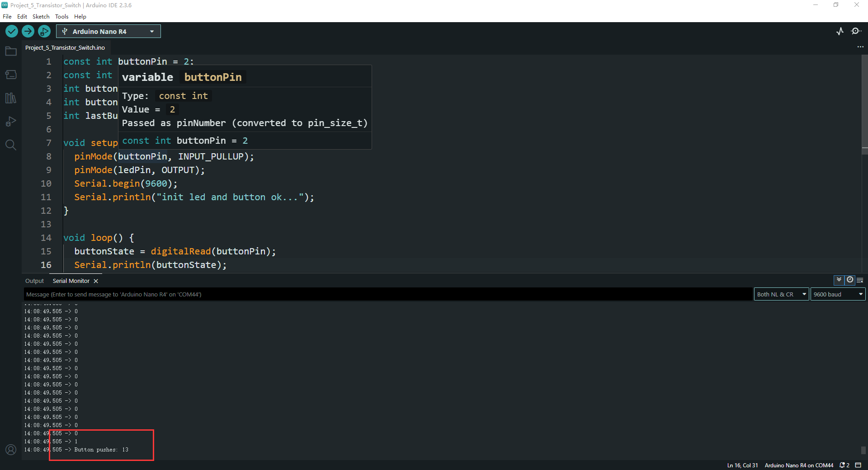Open the Sketch menu
Viewport: 868px width, 470px height.
point(41,17)
